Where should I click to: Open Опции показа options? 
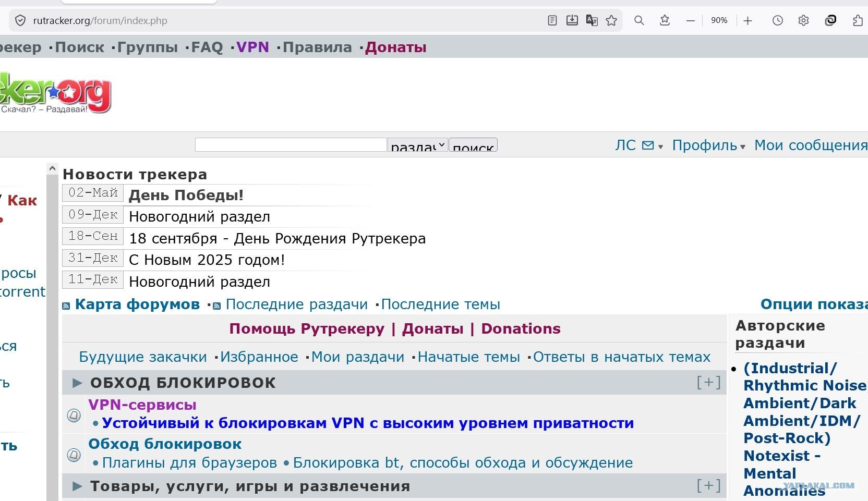pyautogui.click(x=814, y=304)
